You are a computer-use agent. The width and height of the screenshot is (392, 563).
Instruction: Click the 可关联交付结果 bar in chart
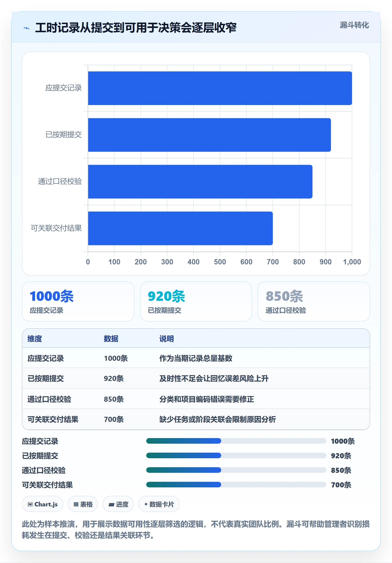click(x=180, y=228)
